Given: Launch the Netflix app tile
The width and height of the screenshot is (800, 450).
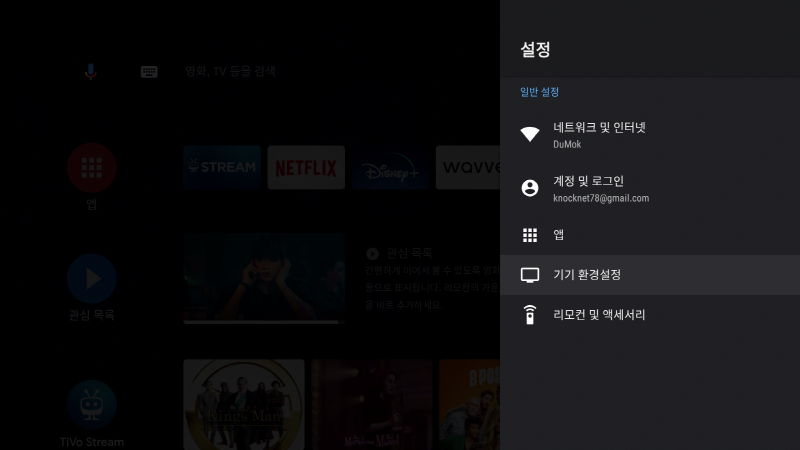Looking at the screenshot, I should coord(306,167).
